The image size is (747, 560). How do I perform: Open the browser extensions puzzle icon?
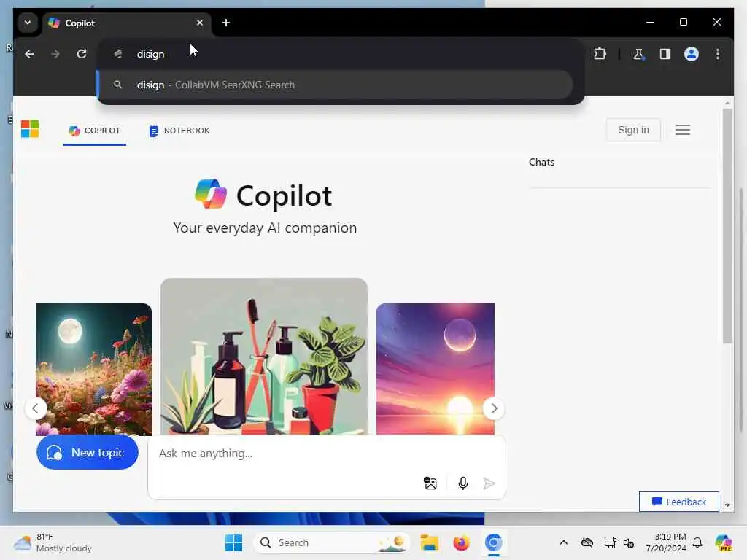click(x=600, y=54)
